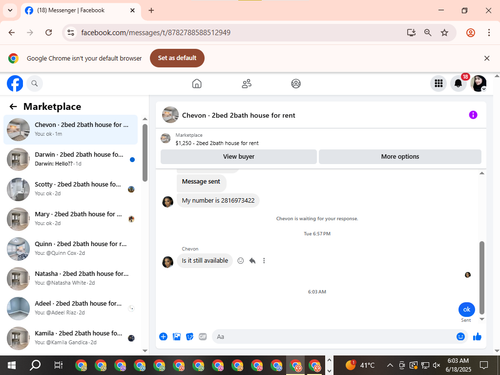Open the Mary conversation in list
The height and width of the screenshot is (375, 500).
click(70, 219)
